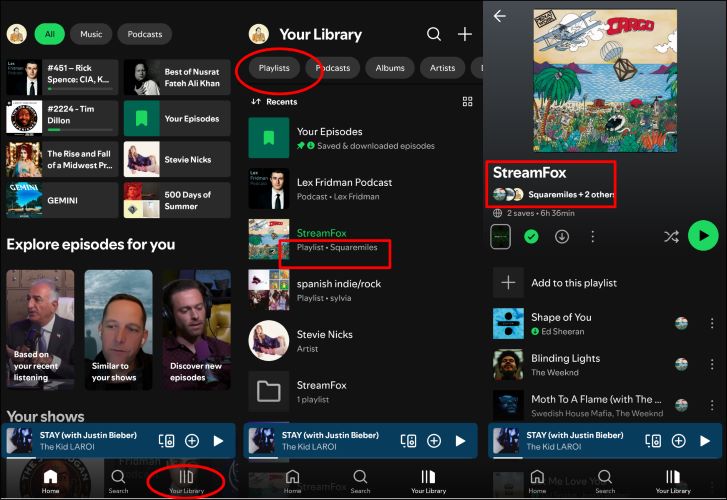
Task: Filter library by Playlists chip
Action: point(274,68)
